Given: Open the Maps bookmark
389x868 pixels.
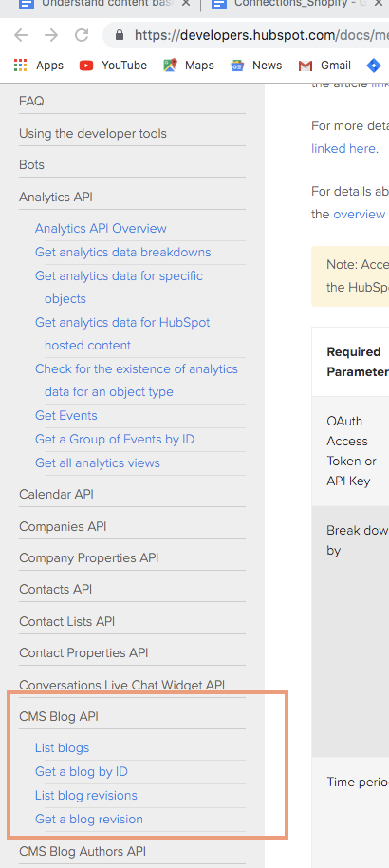Looking at the screenshot, I should 189,66.
